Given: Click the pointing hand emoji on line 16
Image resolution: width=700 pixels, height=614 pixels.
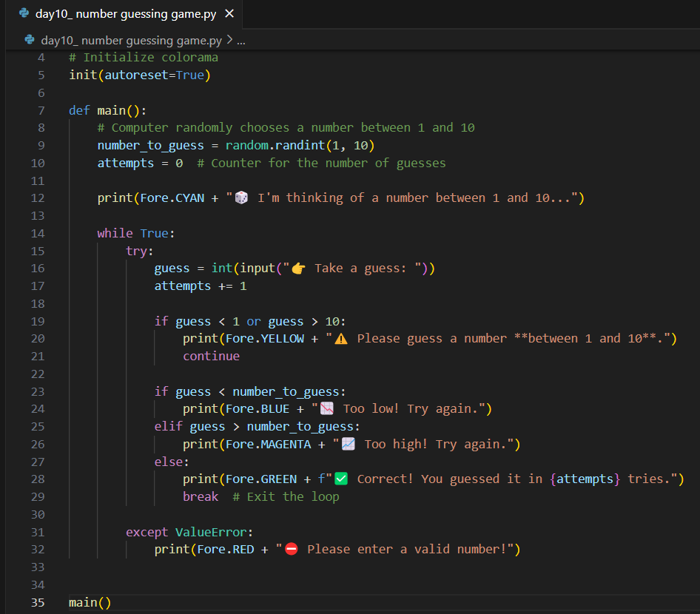Looking at the screenshot, I should (298, 269).
